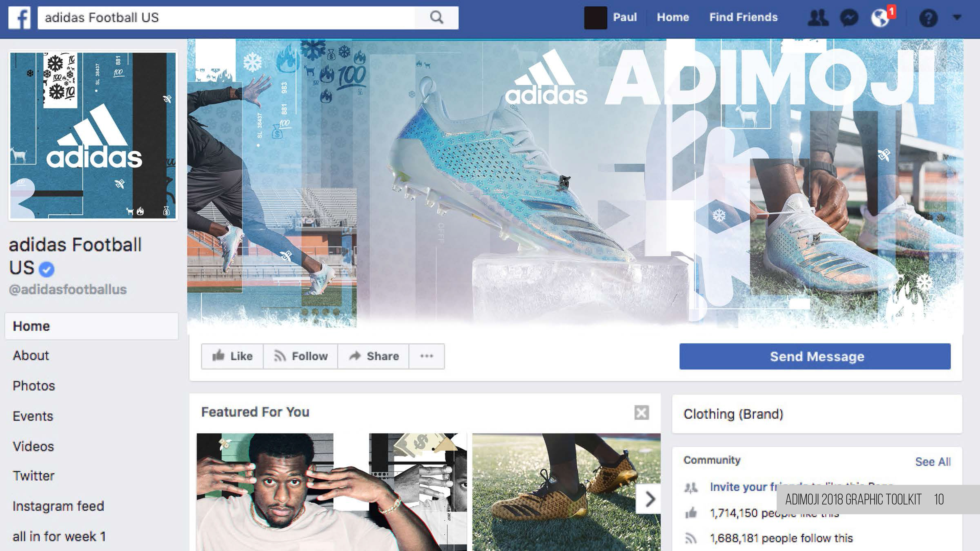Screen dimensions: 980x551
Task: Open the About page tab
Action: pyautogui.click(x=31, y=355)
